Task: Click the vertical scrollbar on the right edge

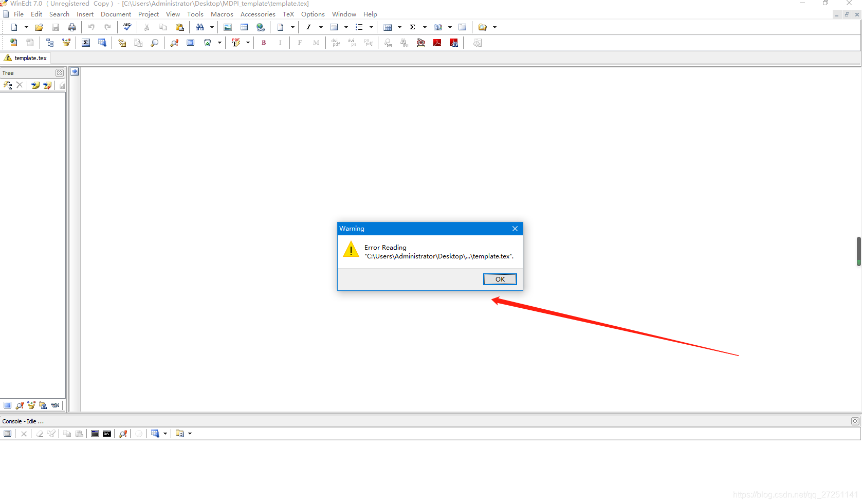Action: click(858, 251)
